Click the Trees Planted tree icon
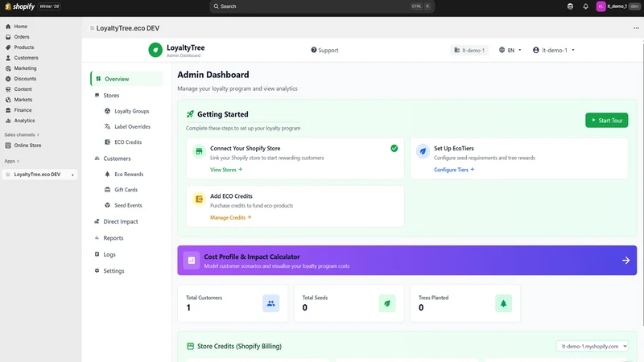 pyautogui.click(x=504, y=303)
